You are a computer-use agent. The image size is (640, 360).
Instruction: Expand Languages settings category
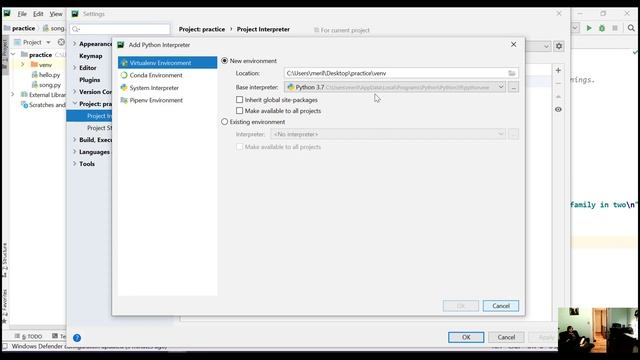[75, 152]
